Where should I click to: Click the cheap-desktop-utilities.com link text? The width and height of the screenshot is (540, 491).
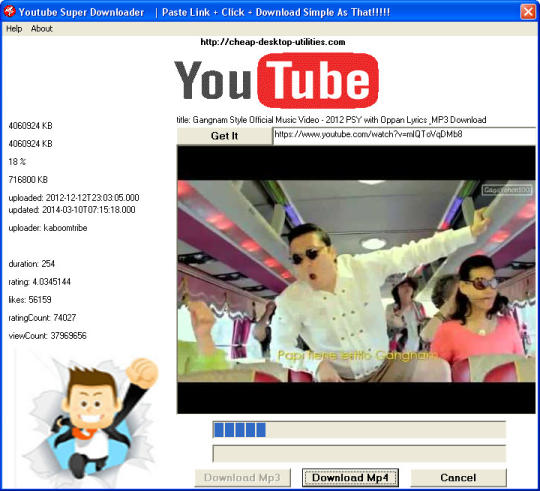[273, 42]
